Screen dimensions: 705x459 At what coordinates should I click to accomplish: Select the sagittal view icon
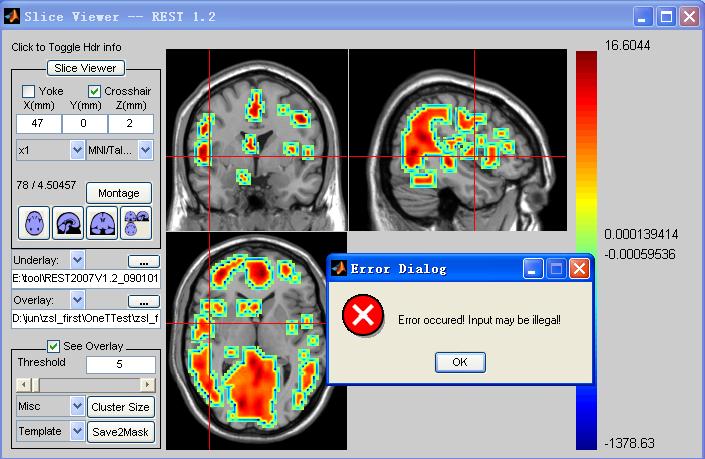pos(68,223)
